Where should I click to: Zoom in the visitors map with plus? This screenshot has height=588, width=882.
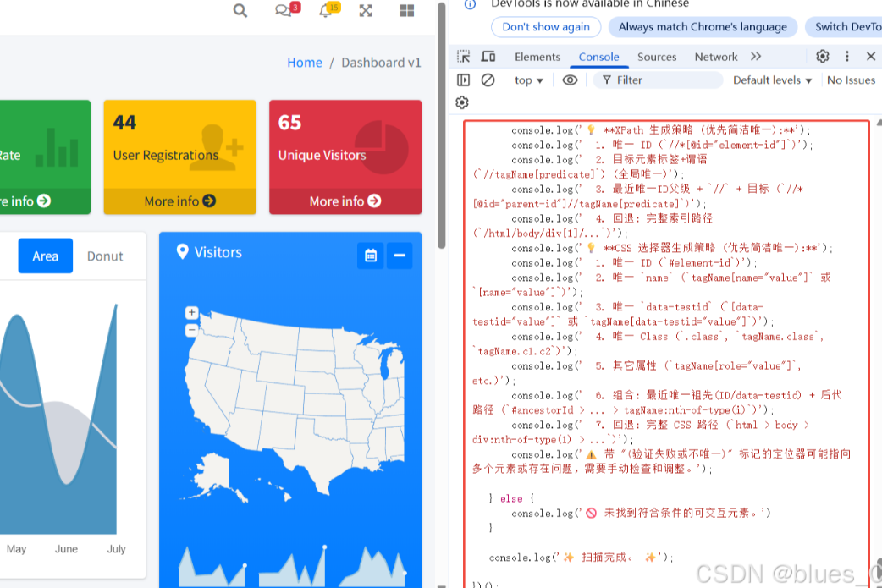pyautogui.click(x=192, y=312)
